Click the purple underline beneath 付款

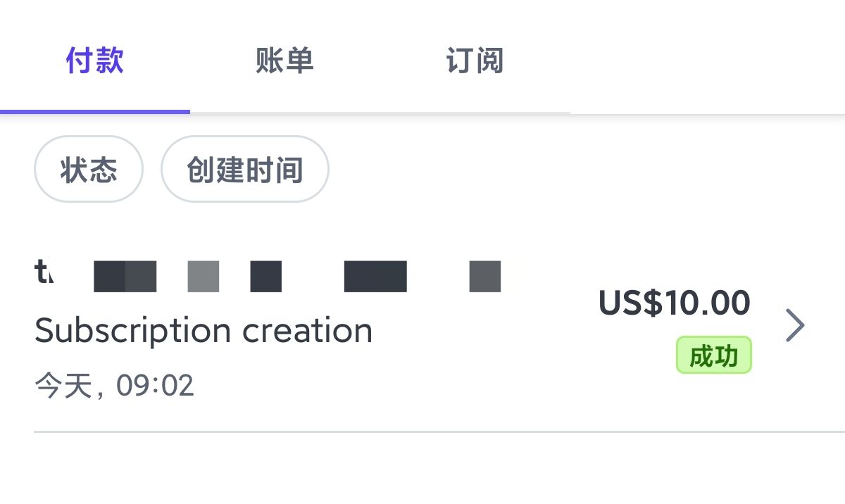pos(95,111)
